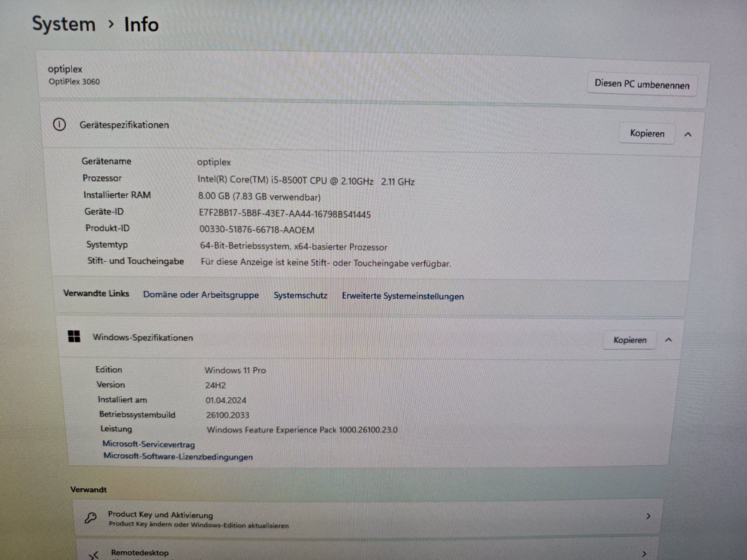Select the Edition value Windows 11 Pro

(235, 370)
